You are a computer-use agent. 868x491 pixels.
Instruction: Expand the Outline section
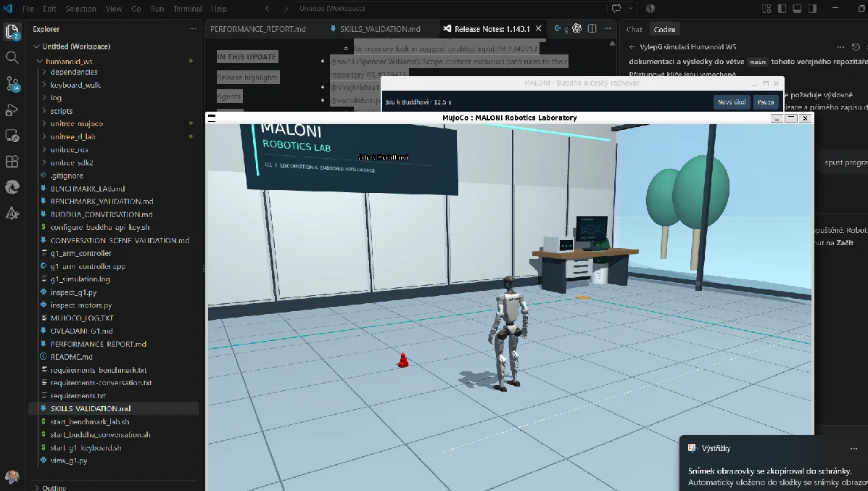36,487
